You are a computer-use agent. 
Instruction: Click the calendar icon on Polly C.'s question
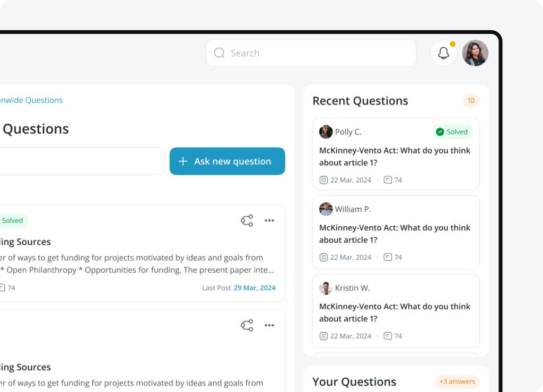(x=323, y=180)
